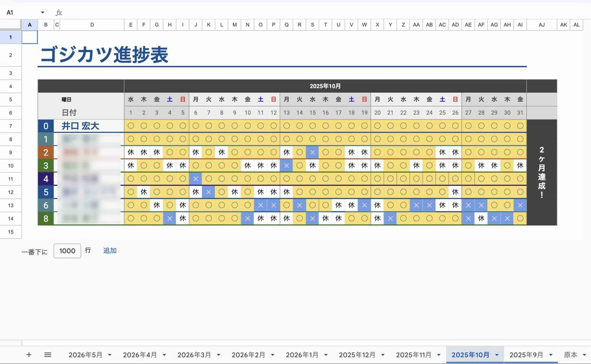Screen dimensions: 591x364
Task: Click the green number 3 cell
Action: (46, 166)
